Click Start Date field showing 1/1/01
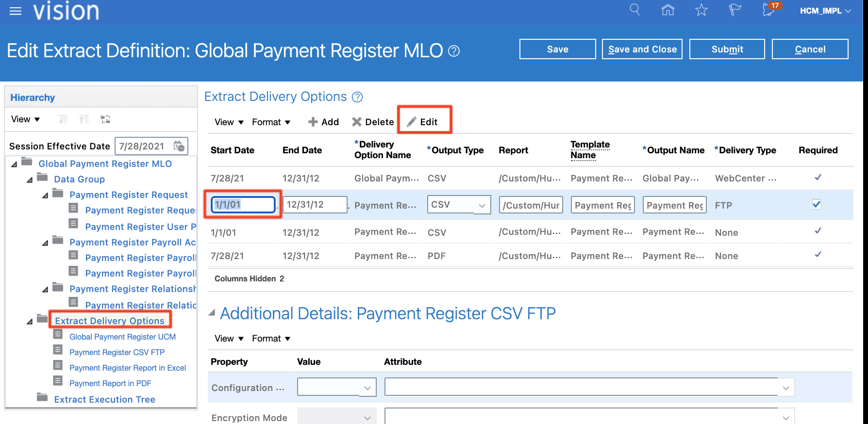Viewport: 868px width, 424px height. [x=243, y=204]
